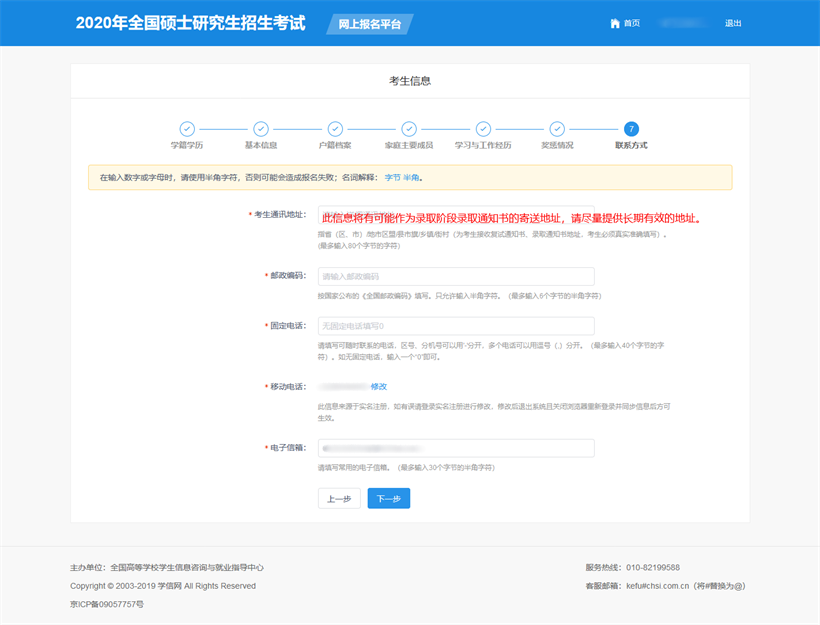Click the 电子信箱 email input field

456,448
